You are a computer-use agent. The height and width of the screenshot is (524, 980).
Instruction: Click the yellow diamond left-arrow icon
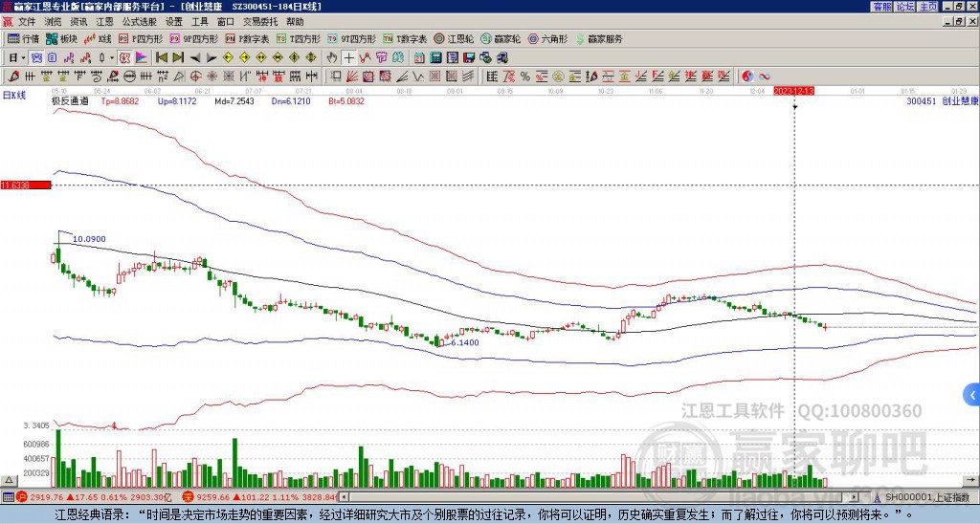(x=228, y=57)
